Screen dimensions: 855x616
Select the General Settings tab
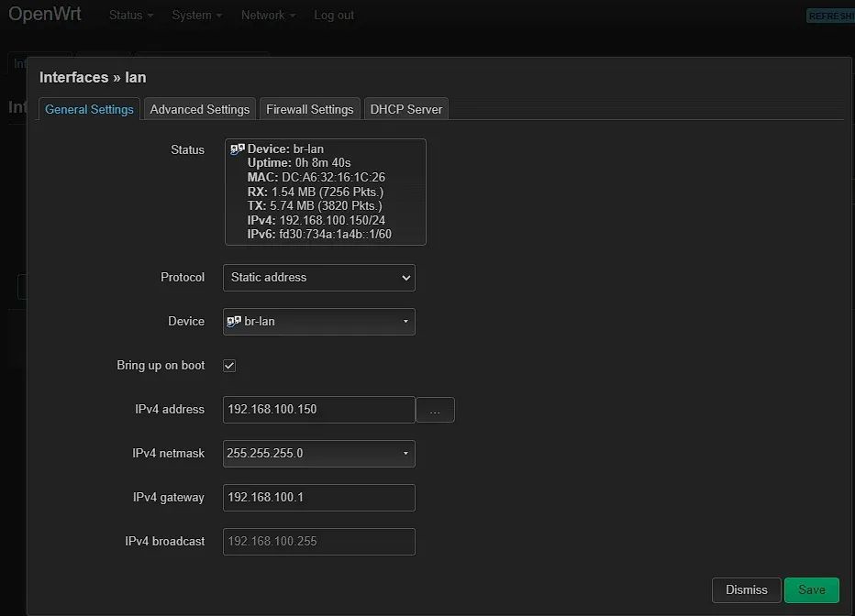pos(89,109)
